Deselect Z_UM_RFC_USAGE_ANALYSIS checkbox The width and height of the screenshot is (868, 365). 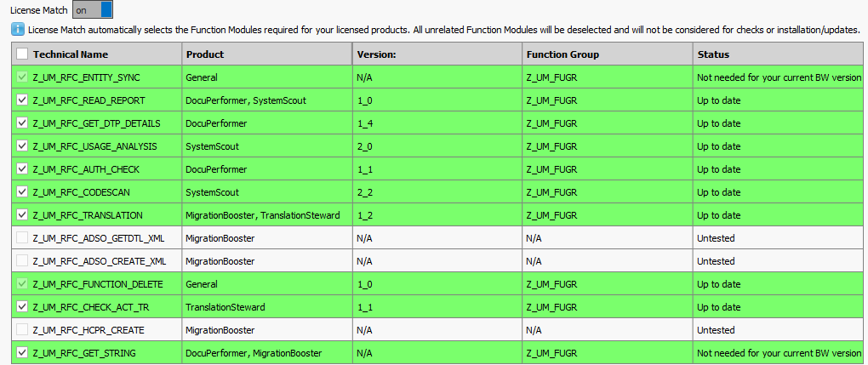(22, 146)
